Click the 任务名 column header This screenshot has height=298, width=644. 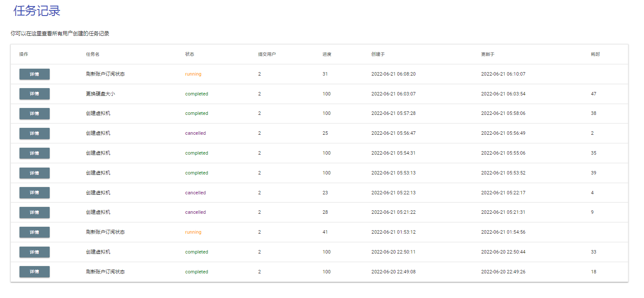tap(91, 54)
